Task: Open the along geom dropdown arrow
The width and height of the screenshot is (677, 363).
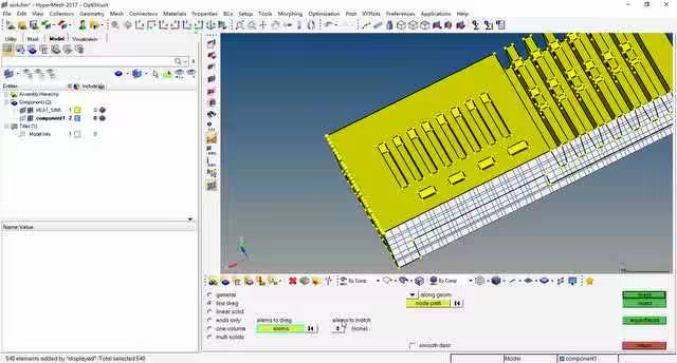Action: 412,295
